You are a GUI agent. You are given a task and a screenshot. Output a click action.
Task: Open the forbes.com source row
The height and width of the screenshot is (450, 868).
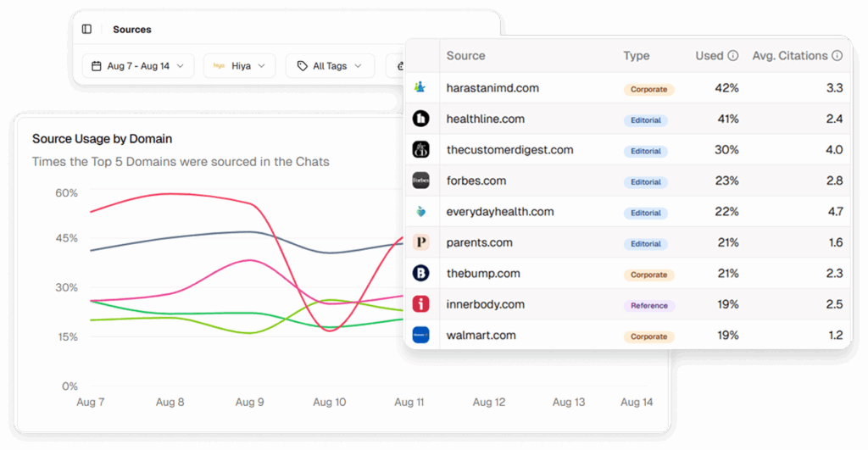pyautogui.click(x=628, y=181)
